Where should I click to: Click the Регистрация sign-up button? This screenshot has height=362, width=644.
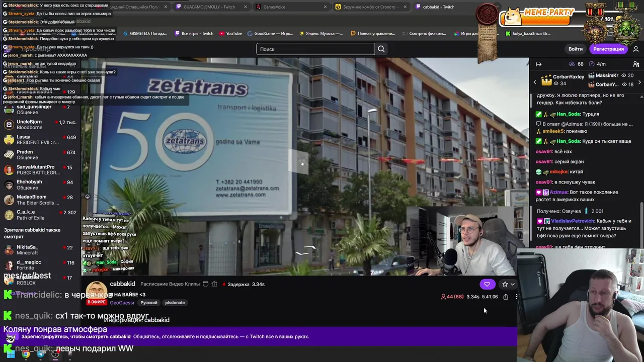pyautogui.click(x=608, y=49)
